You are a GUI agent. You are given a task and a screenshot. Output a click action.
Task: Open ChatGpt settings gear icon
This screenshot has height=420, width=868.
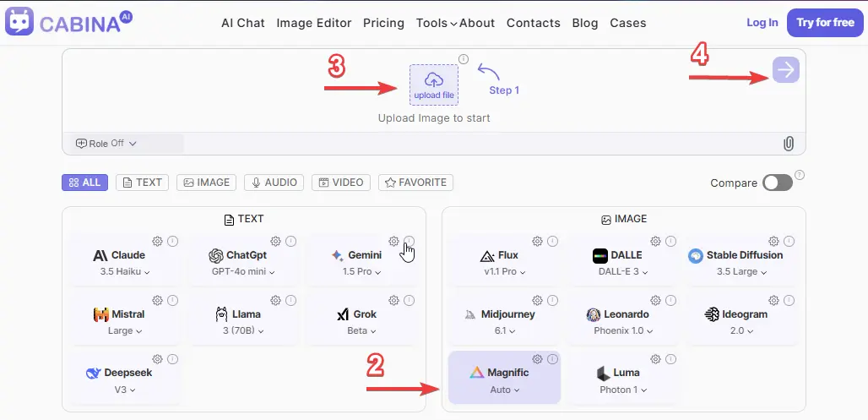(x=275, y=241)
